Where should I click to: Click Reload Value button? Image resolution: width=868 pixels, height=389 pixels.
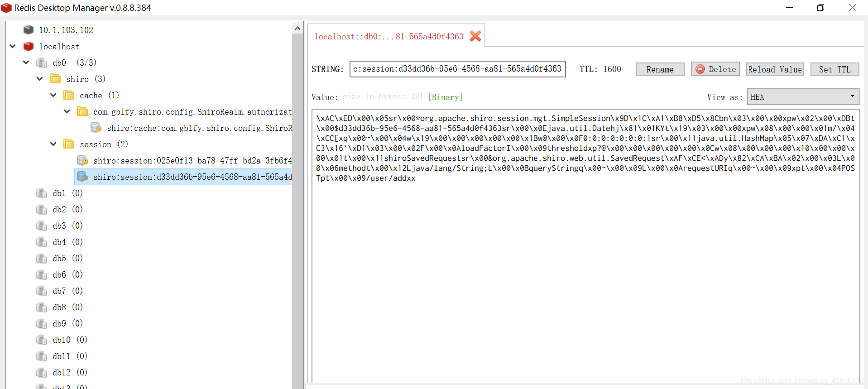[775, 69]
